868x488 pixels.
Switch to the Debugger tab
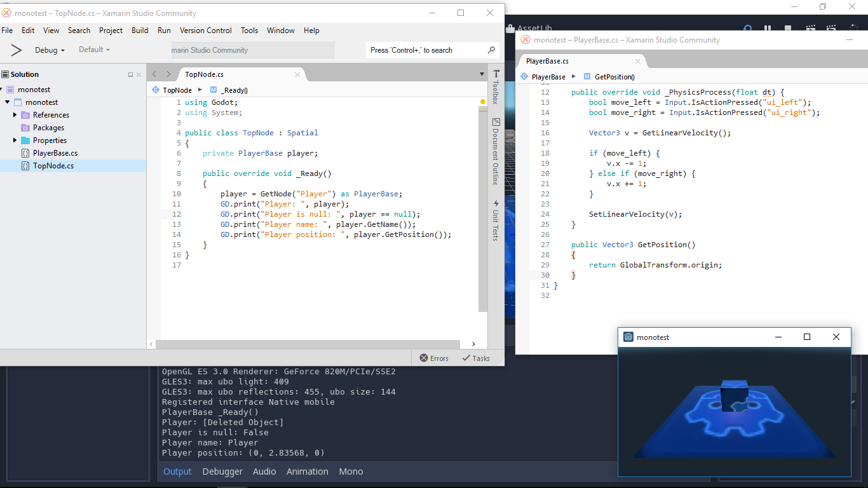point(223,471)
